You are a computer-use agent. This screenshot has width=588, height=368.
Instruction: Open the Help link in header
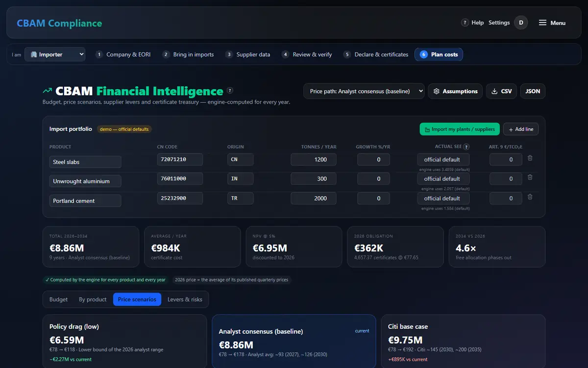(472, 23)
